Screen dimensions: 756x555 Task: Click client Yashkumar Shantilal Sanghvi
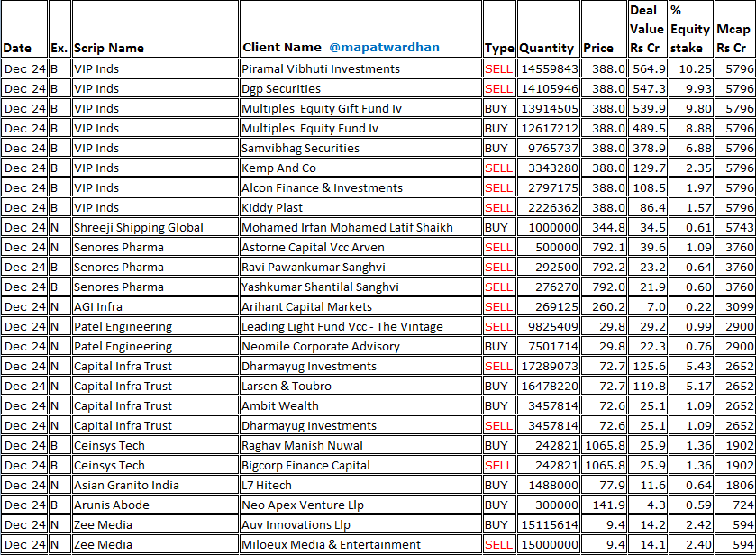point(320,287)
